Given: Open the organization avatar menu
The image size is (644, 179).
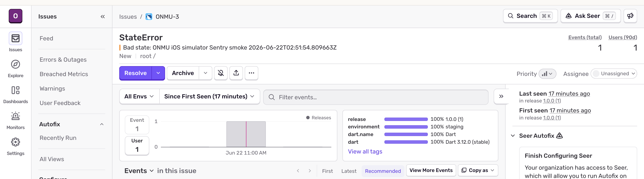Looking at the screenshot, I should tap(16, 16).
